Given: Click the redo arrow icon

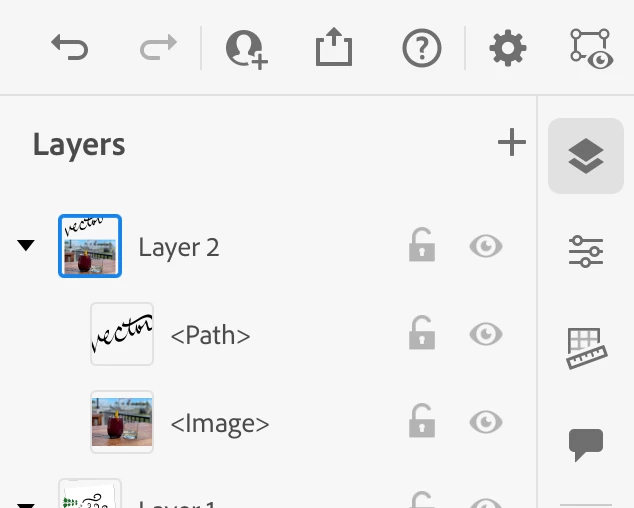Looking at the screenshot, I should click(158, 47).
